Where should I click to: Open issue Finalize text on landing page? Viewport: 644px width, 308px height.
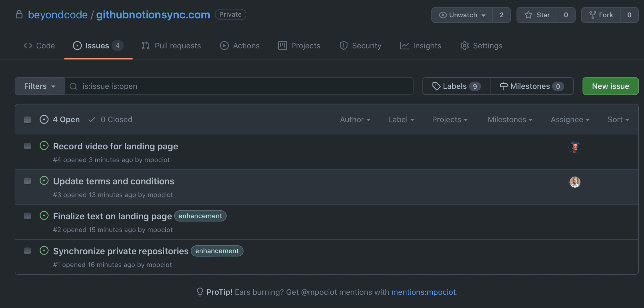click(x=112, y=216)
